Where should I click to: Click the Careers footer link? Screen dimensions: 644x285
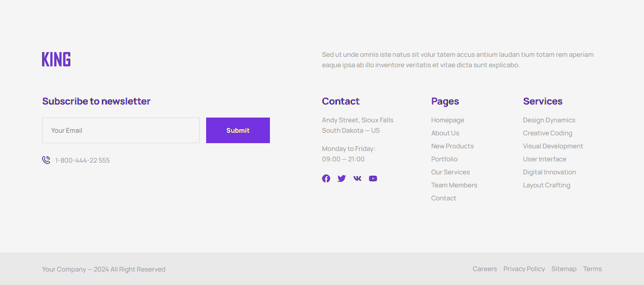tap(484, 269)
